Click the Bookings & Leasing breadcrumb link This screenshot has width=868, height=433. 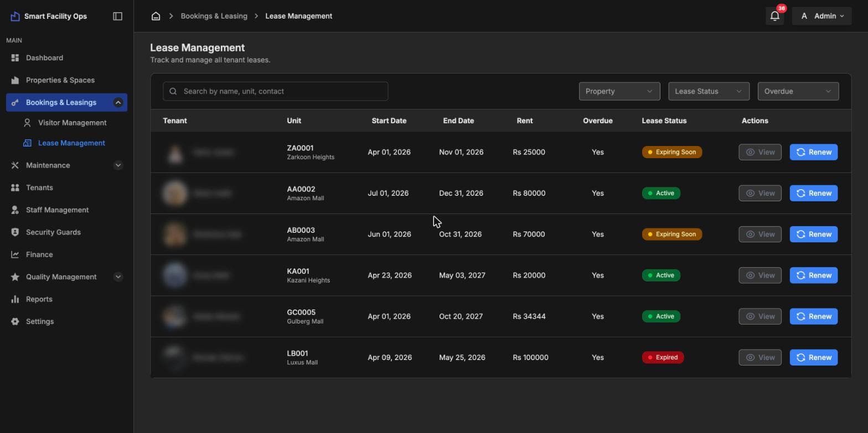click(214, 16)
